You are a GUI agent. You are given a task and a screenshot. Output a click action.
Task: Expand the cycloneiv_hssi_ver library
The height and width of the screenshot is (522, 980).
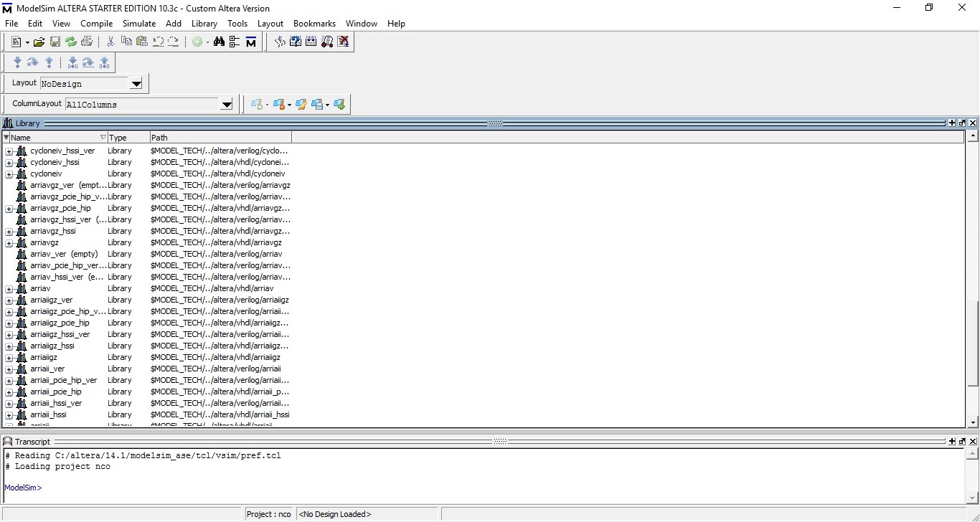click(x=9, y=151)
